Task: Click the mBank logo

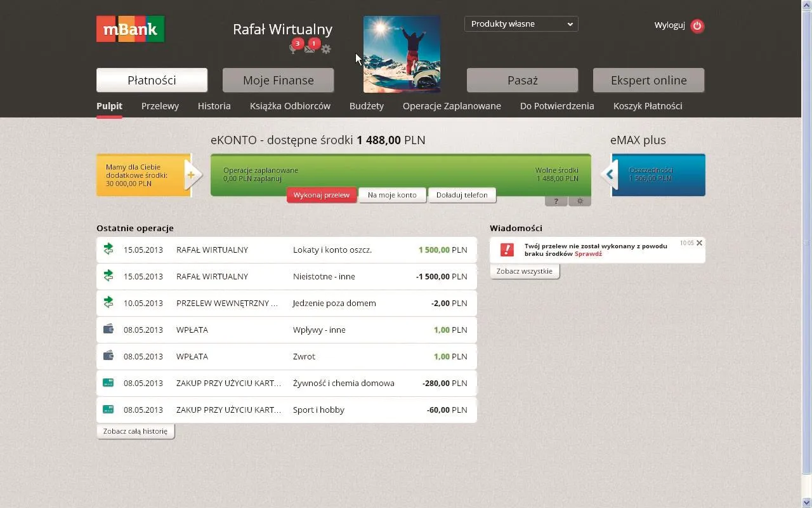Action: point(129,29)
